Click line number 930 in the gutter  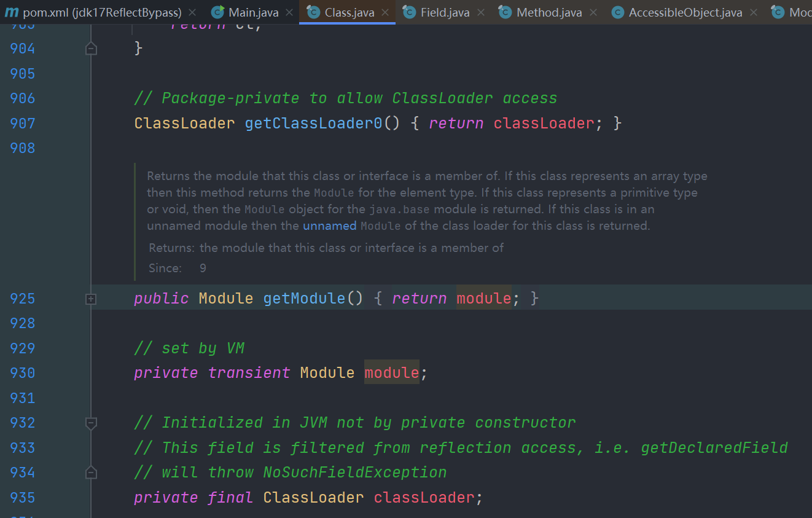(23, 373)
